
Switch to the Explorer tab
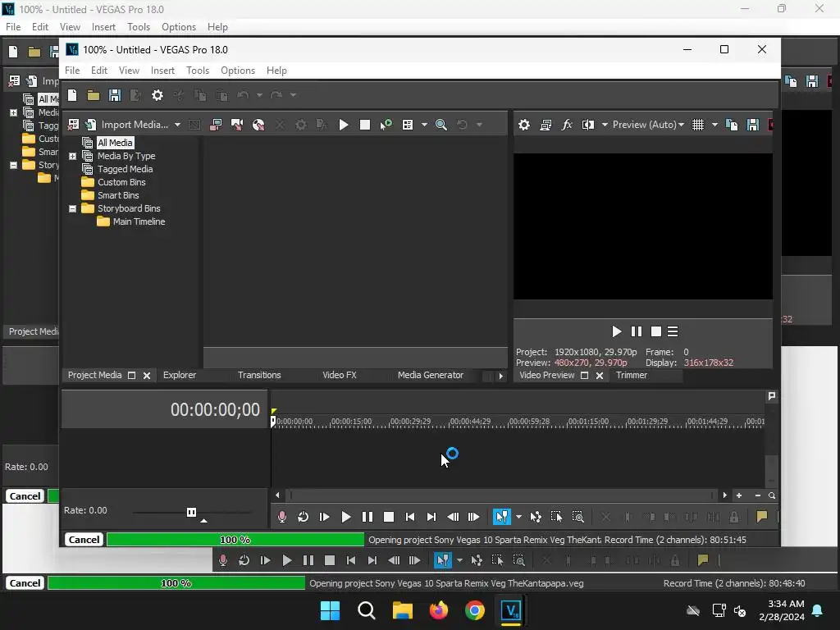(x=180, y=375)
